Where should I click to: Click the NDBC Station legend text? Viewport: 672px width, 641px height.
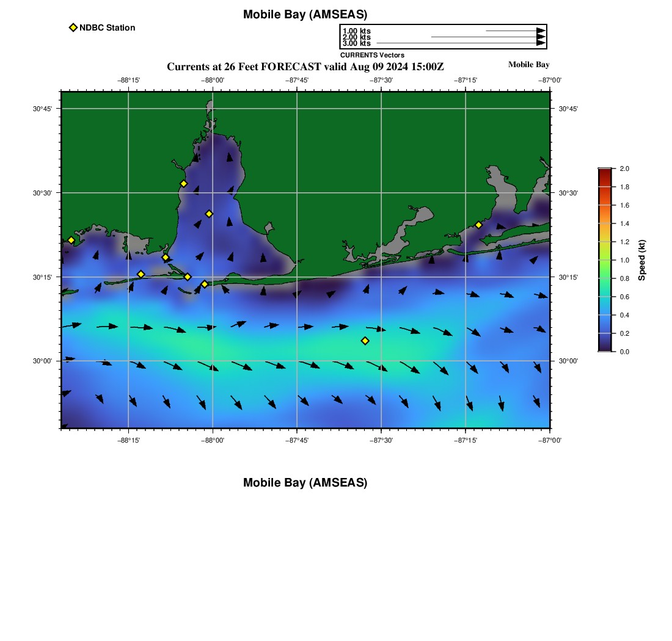pos(107,27)
